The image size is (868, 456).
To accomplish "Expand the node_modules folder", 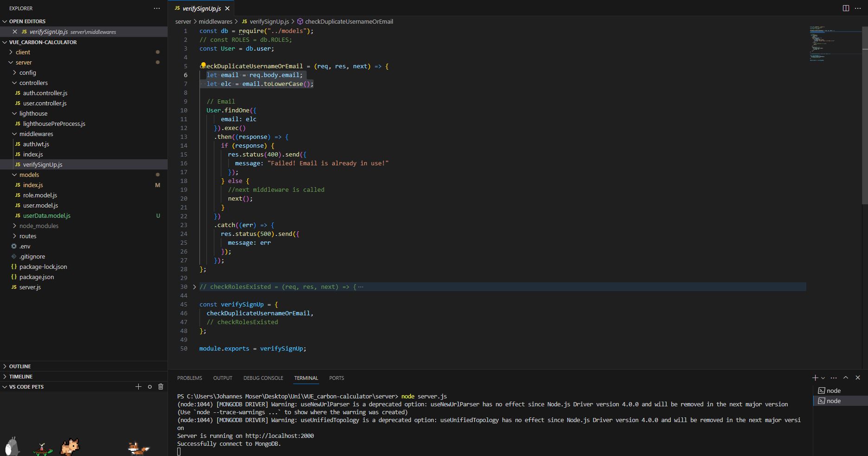I will click(x=84, y=226).
